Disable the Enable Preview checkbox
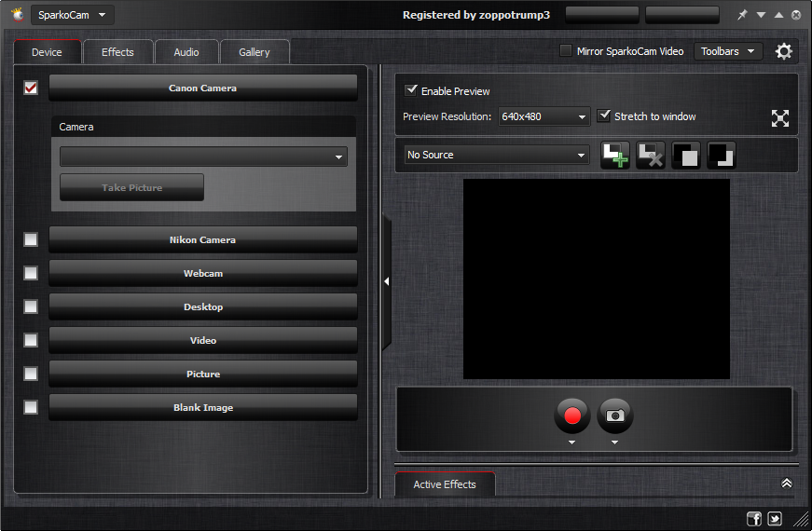 click(411, 90)
